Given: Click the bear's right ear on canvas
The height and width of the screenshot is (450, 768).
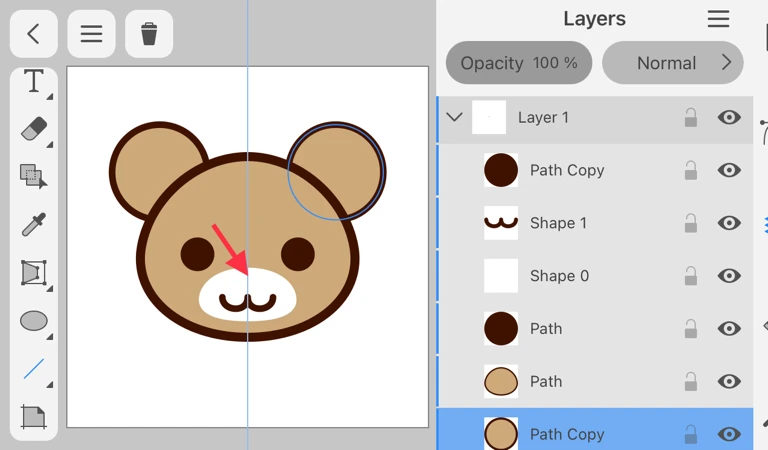Looking at the screenshot, I should pyautogui.click(x=336, y=171).
